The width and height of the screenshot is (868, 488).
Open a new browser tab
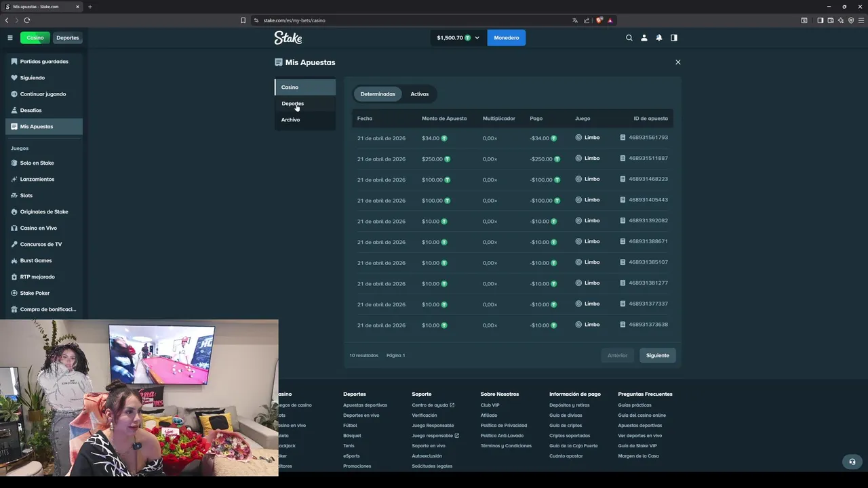coord(90,7)
